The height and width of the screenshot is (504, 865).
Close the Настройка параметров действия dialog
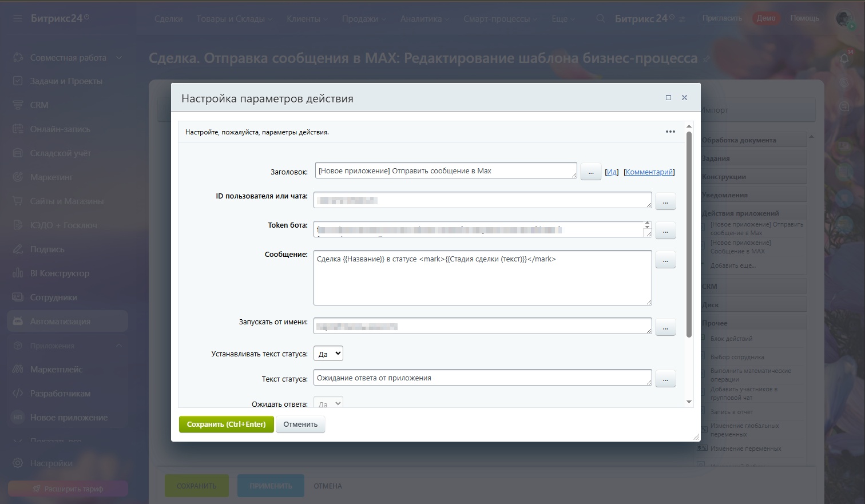coord(684,98)
